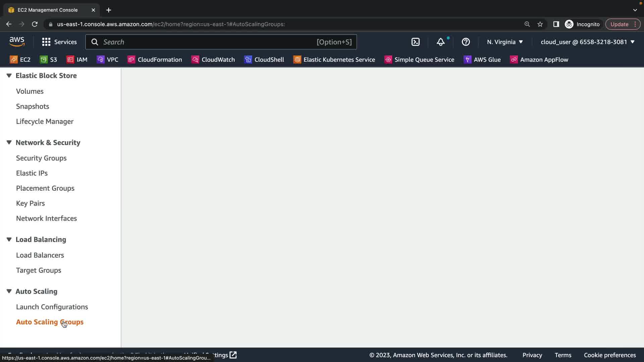Open the cloud_user account menu
644x362 pixels.
click(x=587, y=42)
